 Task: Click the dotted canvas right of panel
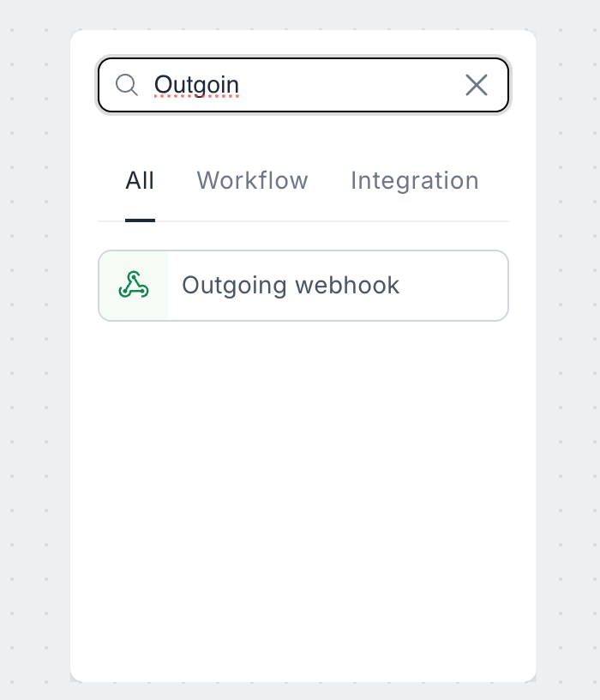point(567,343)
